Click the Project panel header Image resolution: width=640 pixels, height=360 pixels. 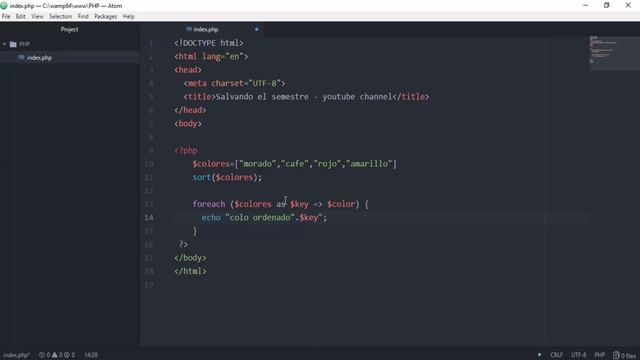[69, 29]
